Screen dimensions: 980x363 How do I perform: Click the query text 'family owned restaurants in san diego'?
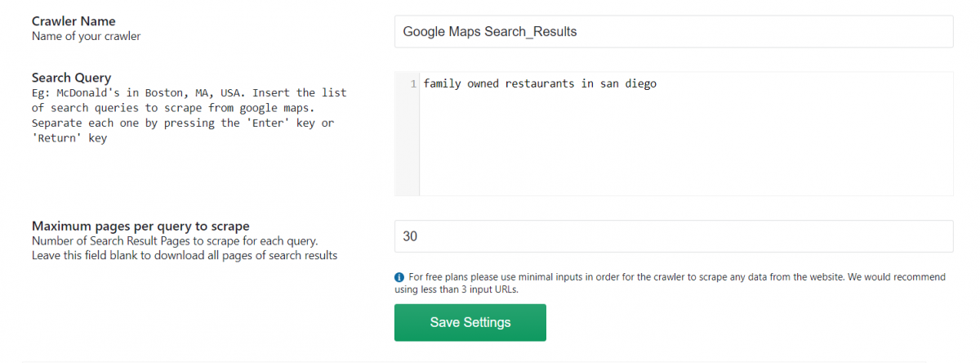539,83
